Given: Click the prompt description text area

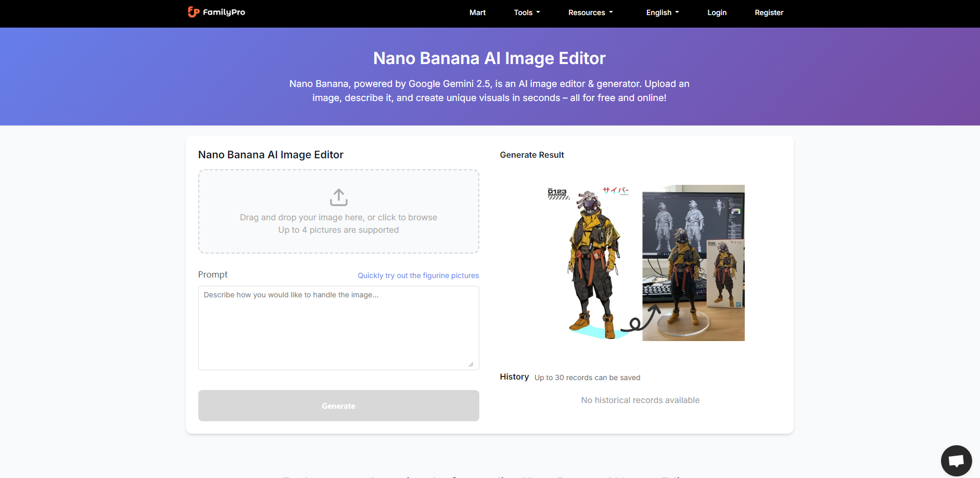Looking at the screenshot, I should pyautogui.click(x=338, y=328).
